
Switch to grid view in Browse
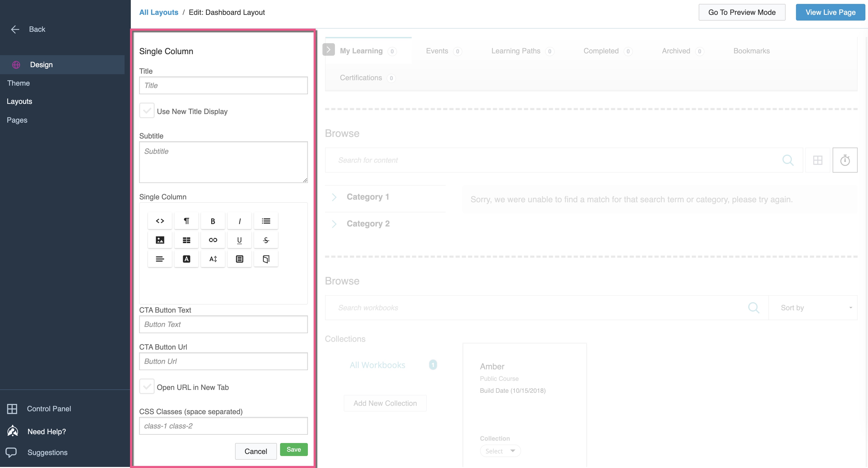[x=818, y=160]
